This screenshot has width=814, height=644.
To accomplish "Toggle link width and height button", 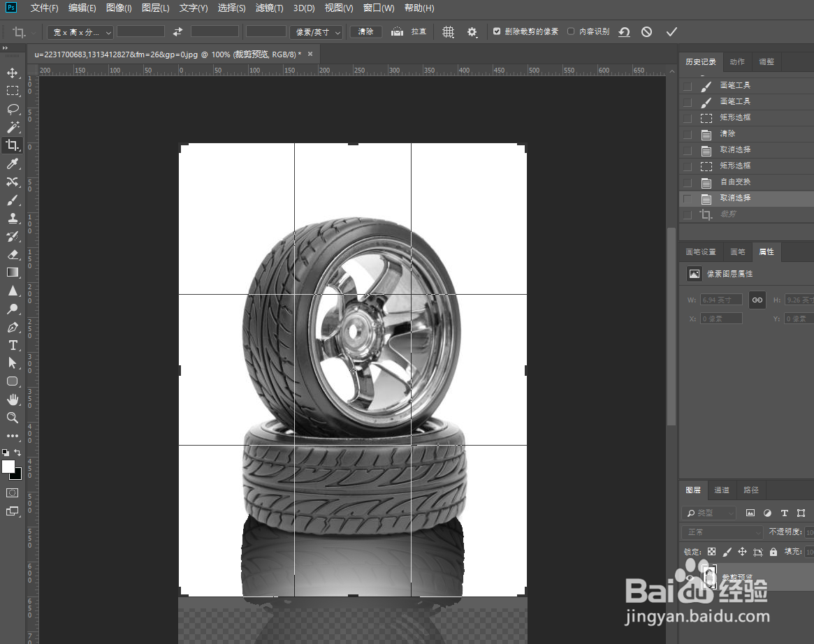I will (x=757, y=300).
